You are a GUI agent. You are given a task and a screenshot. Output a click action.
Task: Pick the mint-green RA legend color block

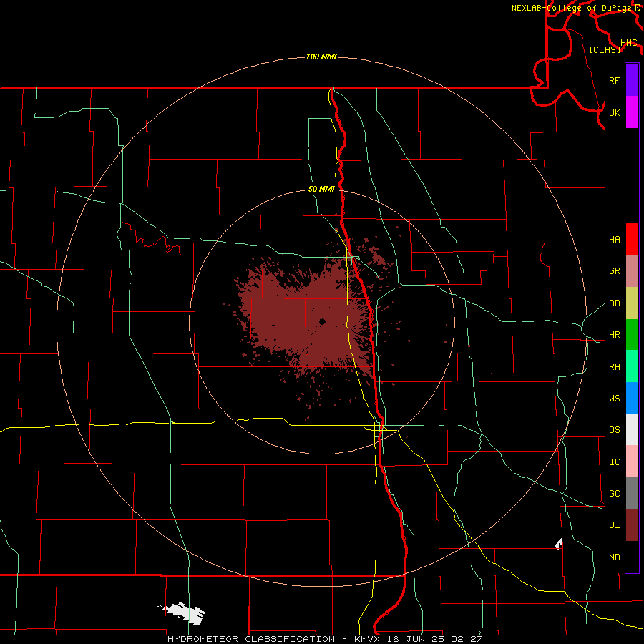tap(632, 366)
